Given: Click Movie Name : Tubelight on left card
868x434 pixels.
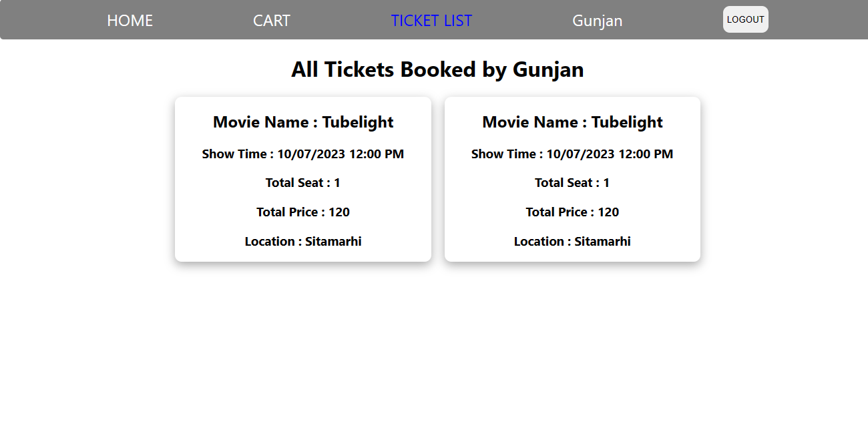Looking at the screenshot, I should (302, 122).
